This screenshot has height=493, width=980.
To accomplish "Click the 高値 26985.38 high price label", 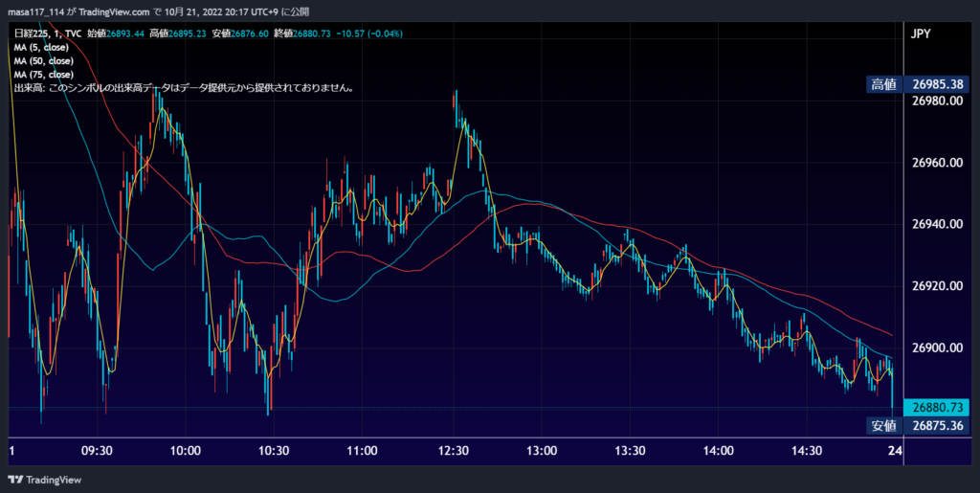I will click(x=918, y=84).
